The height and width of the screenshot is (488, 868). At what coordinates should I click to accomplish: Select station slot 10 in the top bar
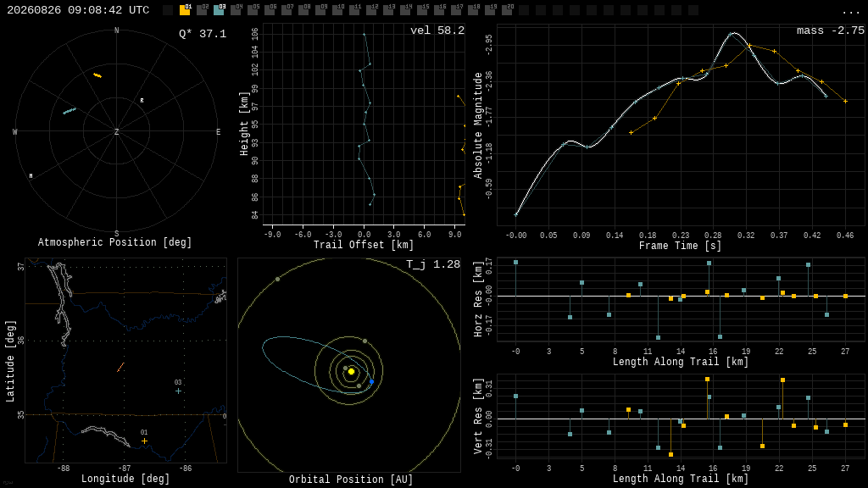[337, 10]
